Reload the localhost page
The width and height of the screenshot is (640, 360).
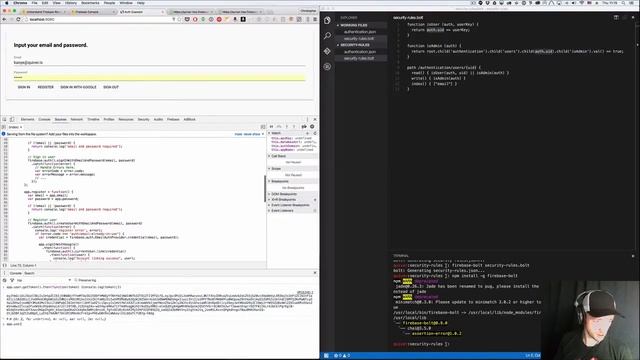click(x=18, y=19)
